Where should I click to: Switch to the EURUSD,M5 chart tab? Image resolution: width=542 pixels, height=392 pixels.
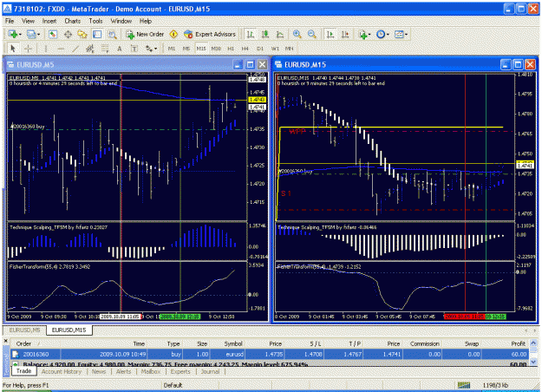point(24,330)
